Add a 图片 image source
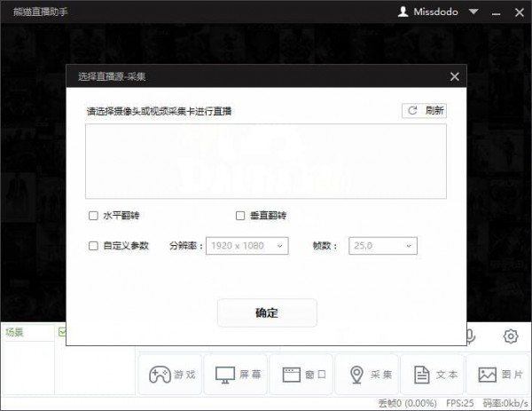Viewport: 532px width, 411px height. tap(498, 375)
